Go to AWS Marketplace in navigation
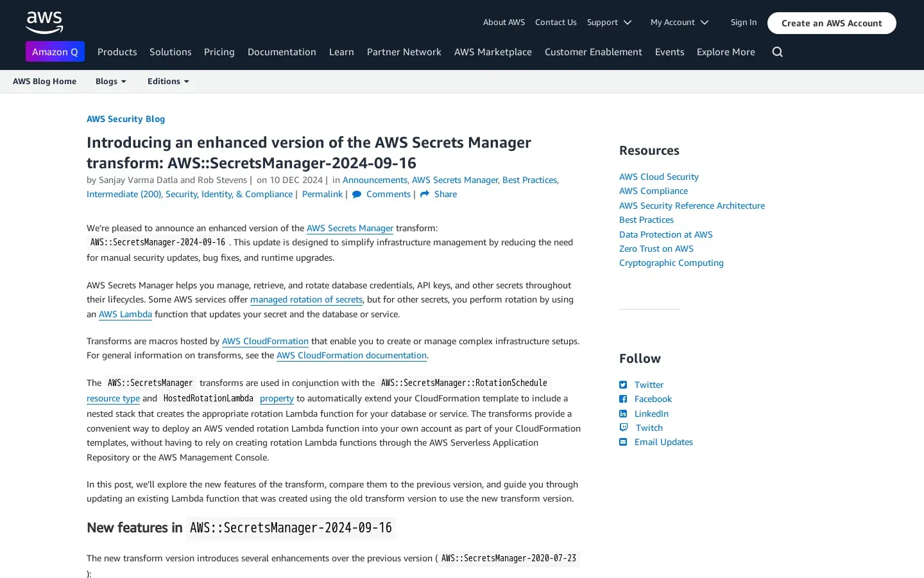This screenshot has height=578, width=924. pos(493,52)
